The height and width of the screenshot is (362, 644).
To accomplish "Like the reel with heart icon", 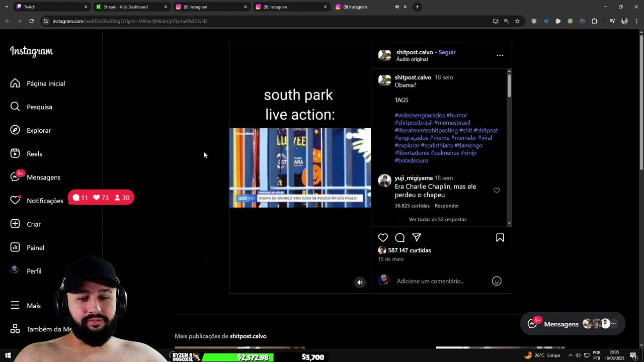I will pyautogui.click(x=383, y=238).
